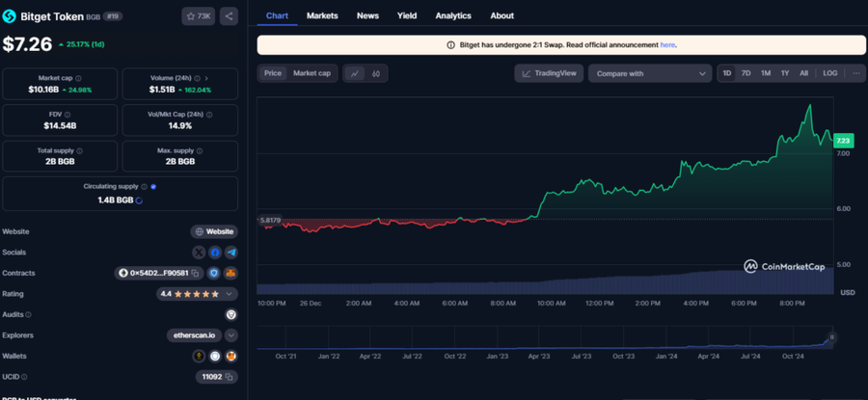Click the Max. supply info icon
The height and width of the screenshot is (400, 868).
[200, 150]
